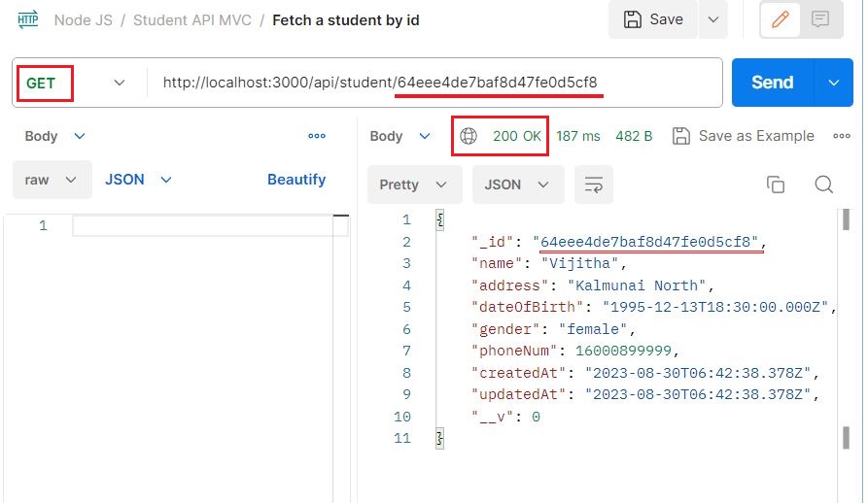The height and width of the screenshot is (503, 868).
Task: Send the GET request
Action: click(773, 83)
